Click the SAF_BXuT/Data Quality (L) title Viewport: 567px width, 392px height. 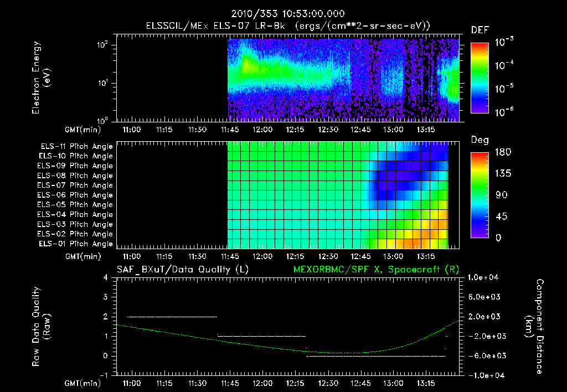[183, 270]
